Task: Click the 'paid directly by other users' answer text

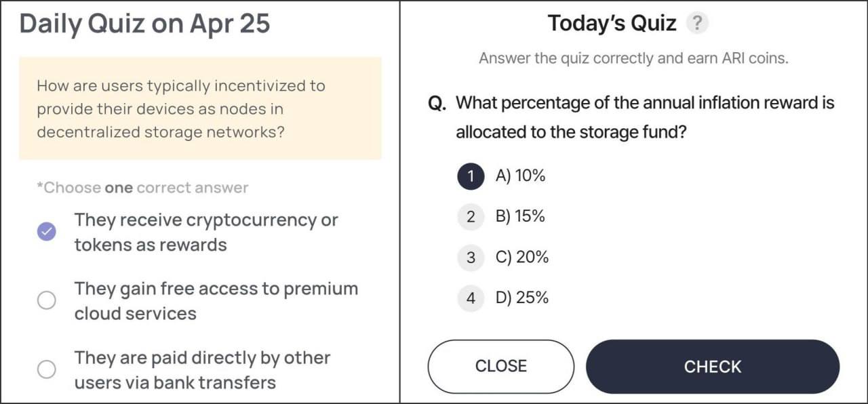Action: tap(203, 369)
